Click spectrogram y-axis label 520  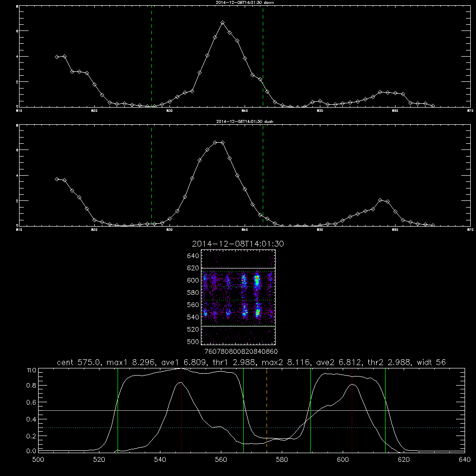[193, 329]
